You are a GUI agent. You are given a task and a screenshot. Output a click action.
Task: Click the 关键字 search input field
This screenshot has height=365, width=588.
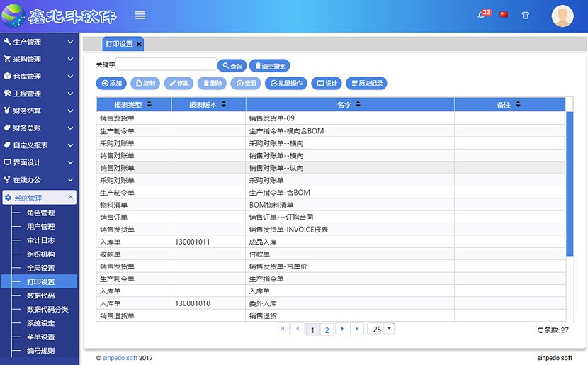coord(166,64)
